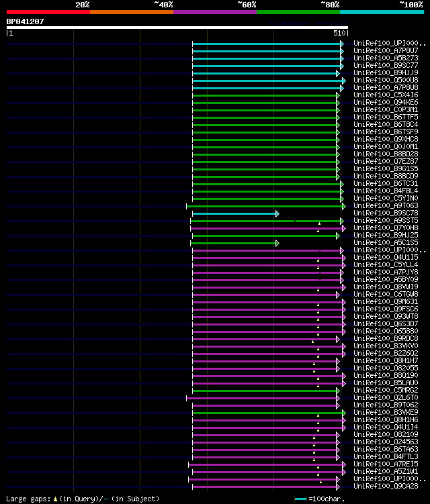The width and height of the screenshot is (430, 504).
Task: Click hit label UniRef100_C5X4I6
Action: 386,95
